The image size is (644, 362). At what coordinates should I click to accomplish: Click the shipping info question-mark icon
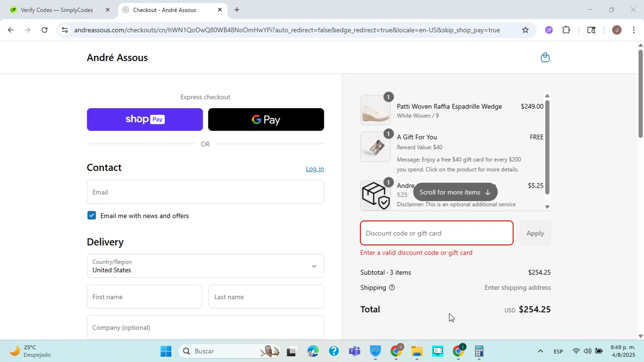click(x=392, y=288)
